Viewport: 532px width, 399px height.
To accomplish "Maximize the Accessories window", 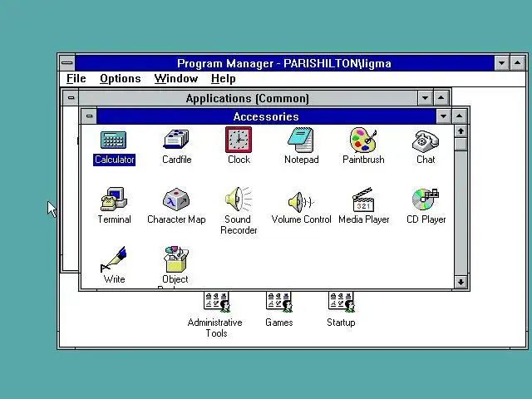I will point(459,116).
